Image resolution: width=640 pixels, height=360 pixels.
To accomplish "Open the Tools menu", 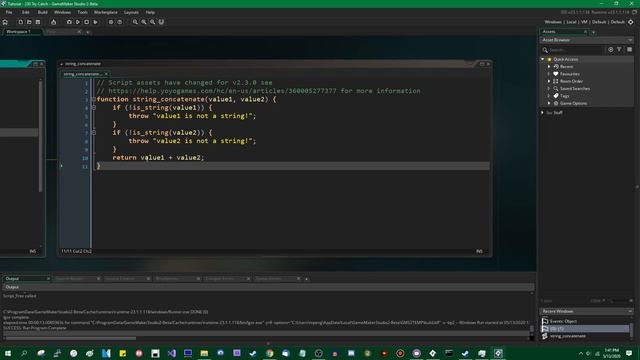I will [82, 12].
